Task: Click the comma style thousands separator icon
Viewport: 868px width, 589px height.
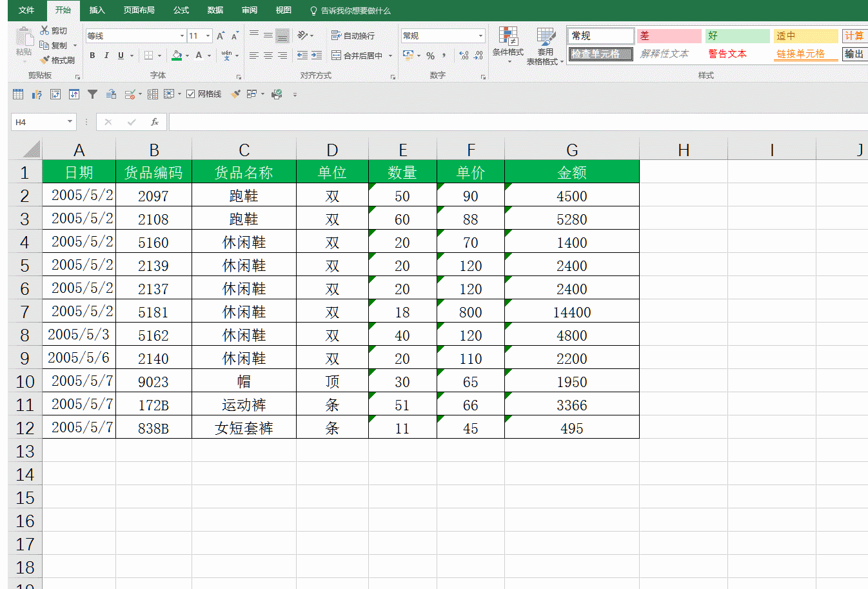Action: [x=444, y=55]
